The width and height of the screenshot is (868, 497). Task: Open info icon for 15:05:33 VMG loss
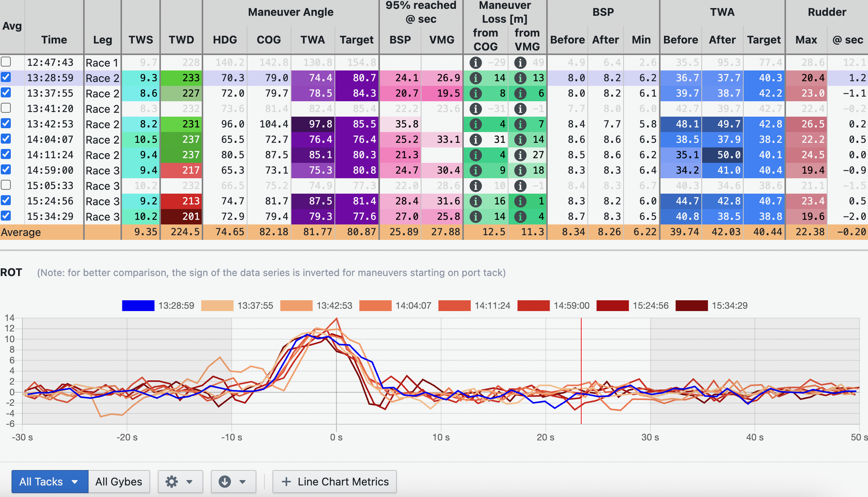tap(520, 186)
